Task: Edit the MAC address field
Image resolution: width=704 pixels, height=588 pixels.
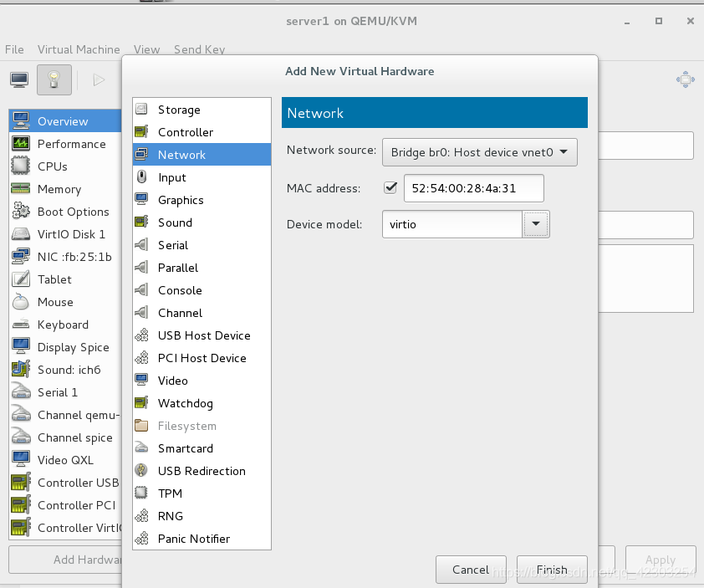Action: tap(474, 188)
